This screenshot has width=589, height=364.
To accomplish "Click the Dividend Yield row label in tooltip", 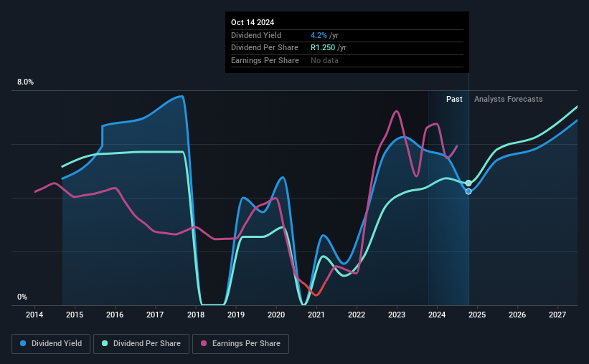I will 256,35.
